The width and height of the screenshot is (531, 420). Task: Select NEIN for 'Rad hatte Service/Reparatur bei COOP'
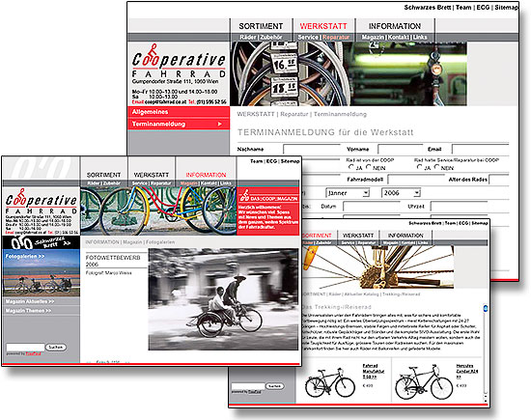436,167
